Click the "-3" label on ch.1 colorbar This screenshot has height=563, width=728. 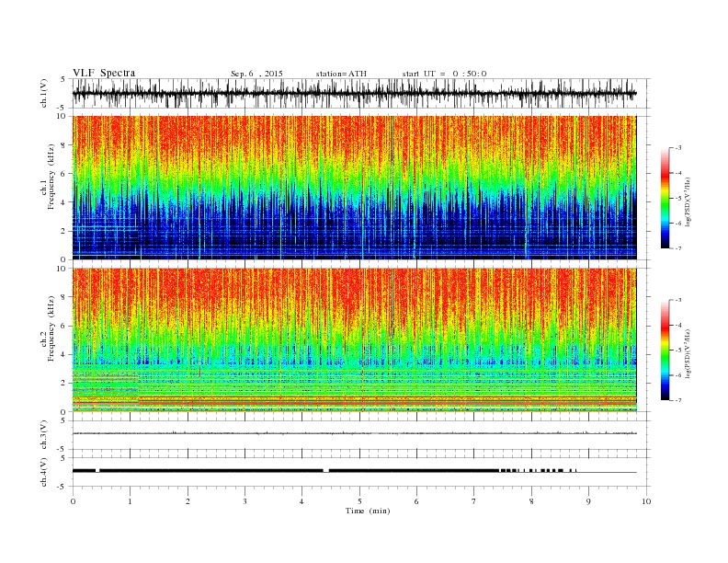(677, 148)
